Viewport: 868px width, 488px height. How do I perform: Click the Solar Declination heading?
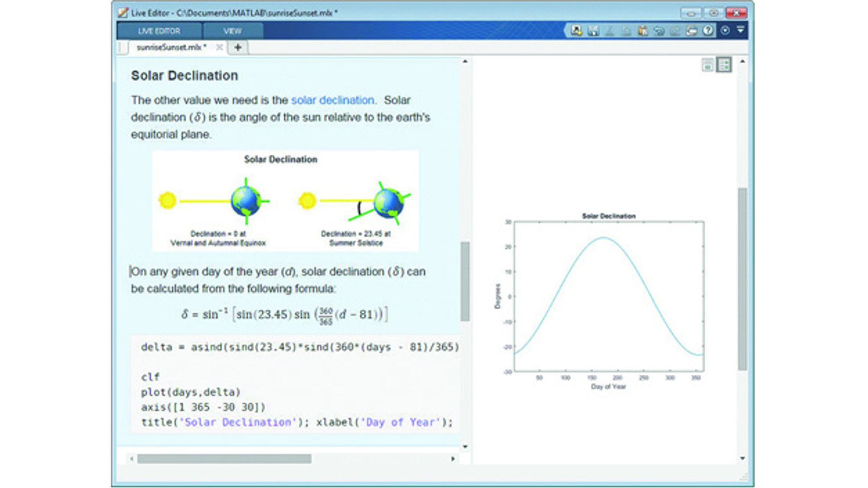click(x=184, y=75)
